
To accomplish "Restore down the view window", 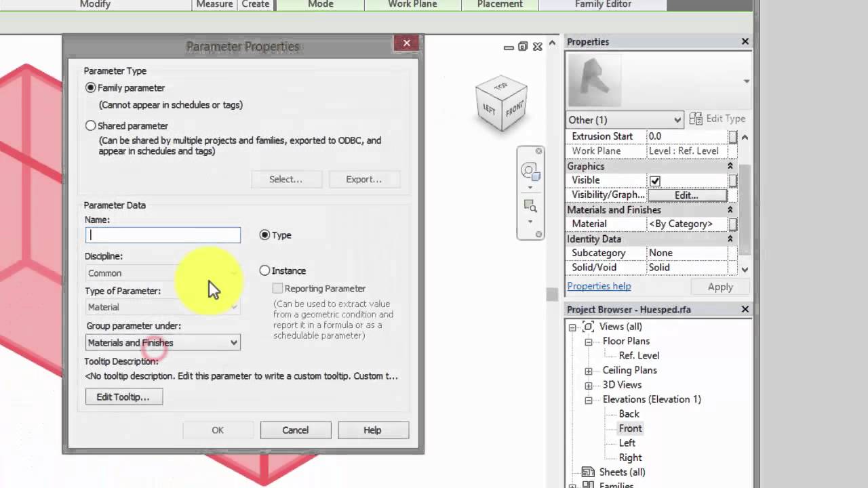I will (523, 47).
